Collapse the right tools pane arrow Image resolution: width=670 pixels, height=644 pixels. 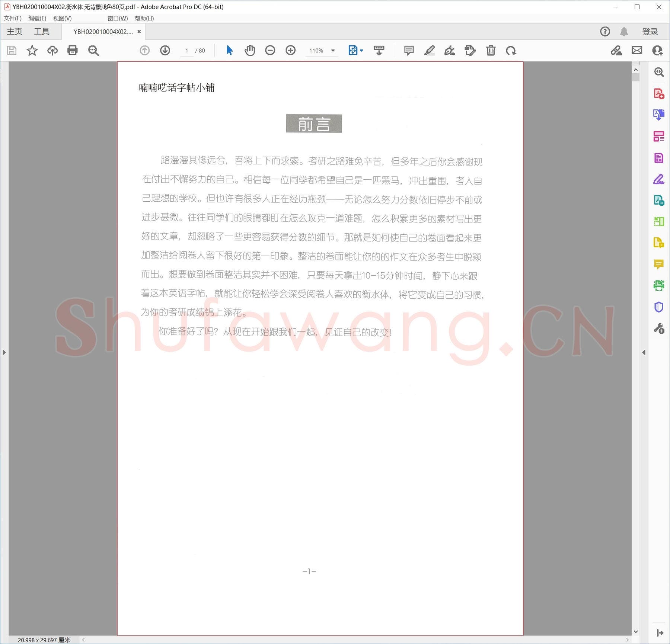click(644, 352)
